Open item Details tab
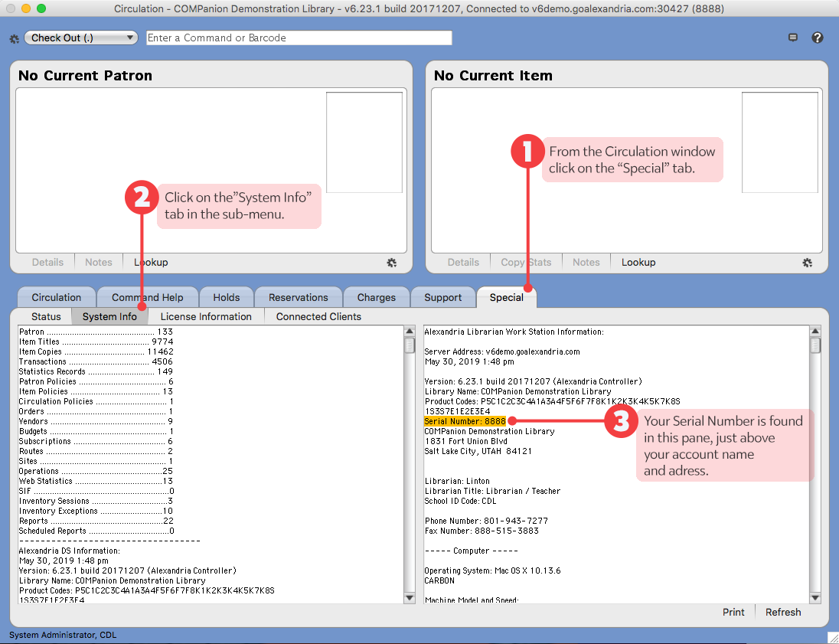This screenshot has height=644, width=839. tap(463, 263)
